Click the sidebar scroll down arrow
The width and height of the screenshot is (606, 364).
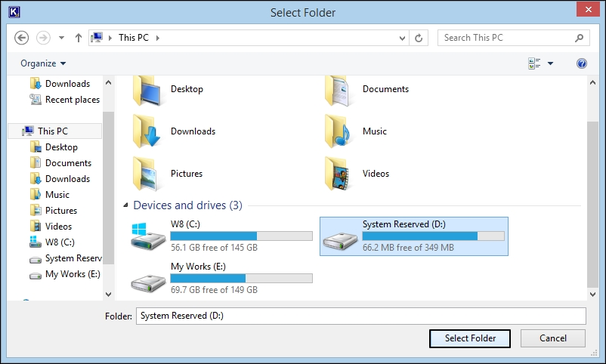(x=109, y=294)
